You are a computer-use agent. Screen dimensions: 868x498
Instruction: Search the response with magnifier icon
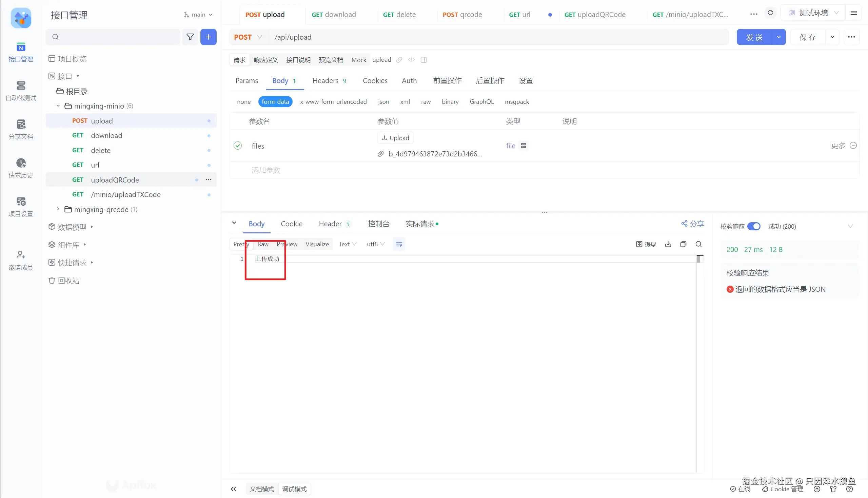click(698, 244)
